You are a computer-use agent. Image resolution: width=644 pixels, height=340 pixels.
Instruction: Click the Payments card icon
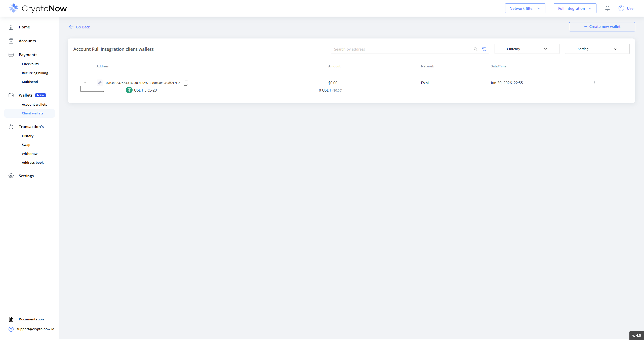click(x=11, y=55)
